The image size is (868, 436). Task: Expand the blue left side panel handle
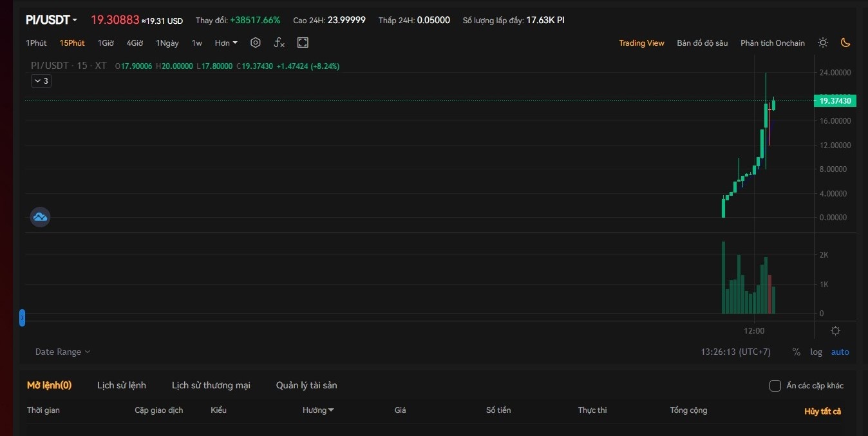click(22, 318)
